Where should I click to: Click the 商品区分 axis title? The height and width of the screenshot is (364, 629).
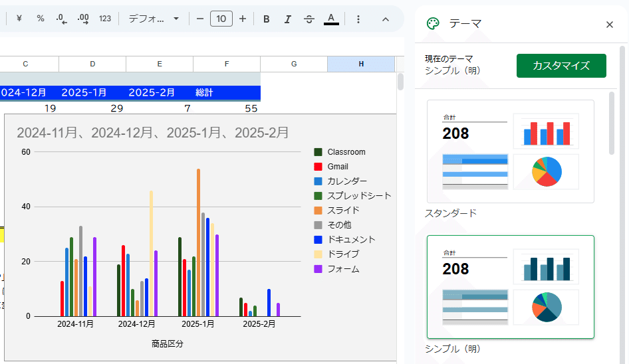point(168,343)
